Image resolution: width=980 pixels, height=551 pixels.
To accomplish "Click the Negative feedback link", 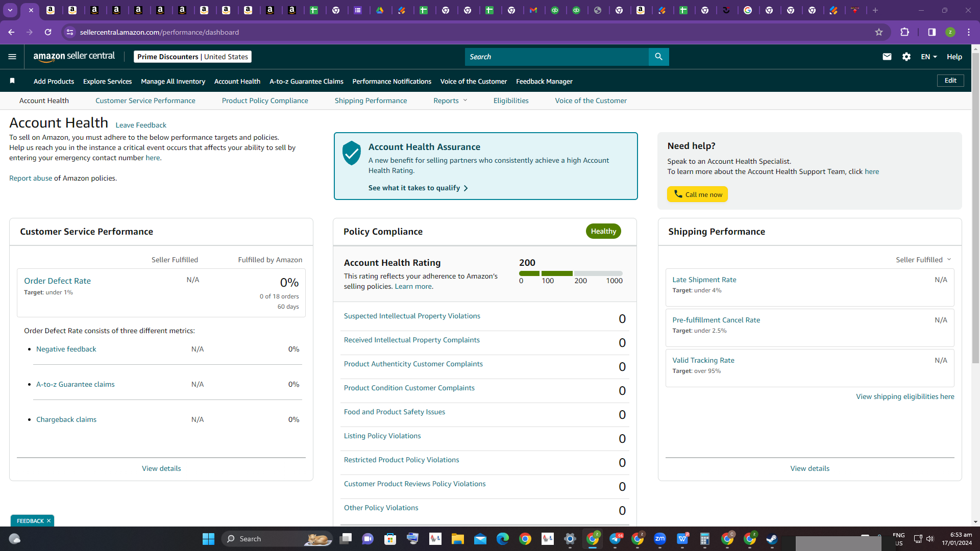I will pyautogui.click(x=66, y=349).
